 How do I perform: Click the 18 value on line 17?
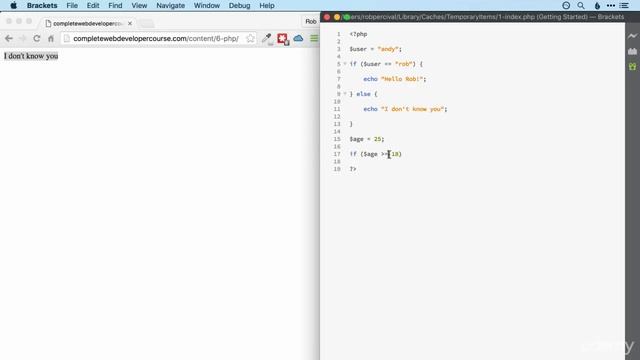(x=395, y=154)
